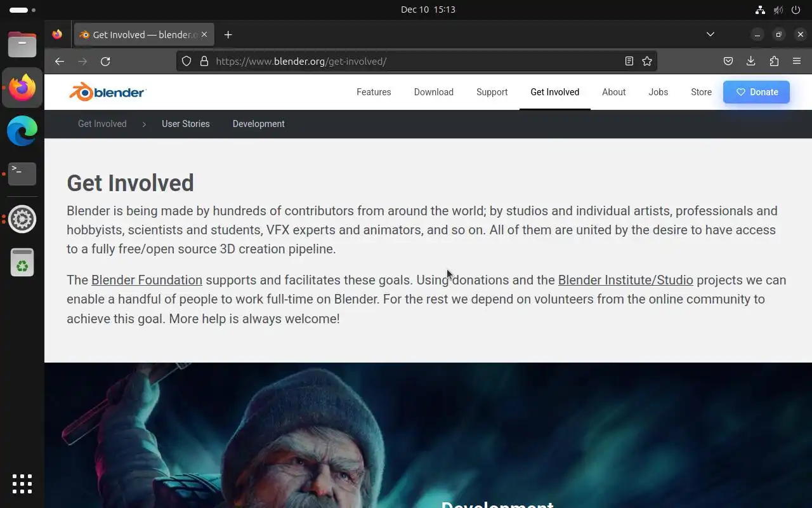This screenshot has width=812, height=508.
Task: Open Development in the subnav
Action: pos(259,124)
